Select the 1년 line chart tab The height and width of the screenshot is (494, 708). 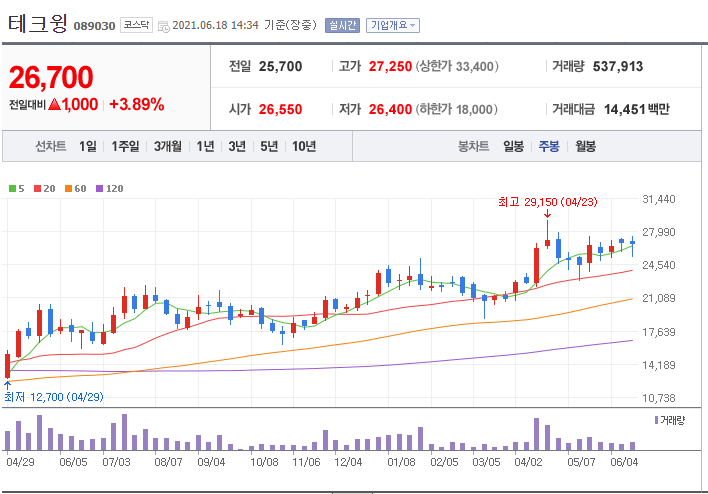[205, 146]
